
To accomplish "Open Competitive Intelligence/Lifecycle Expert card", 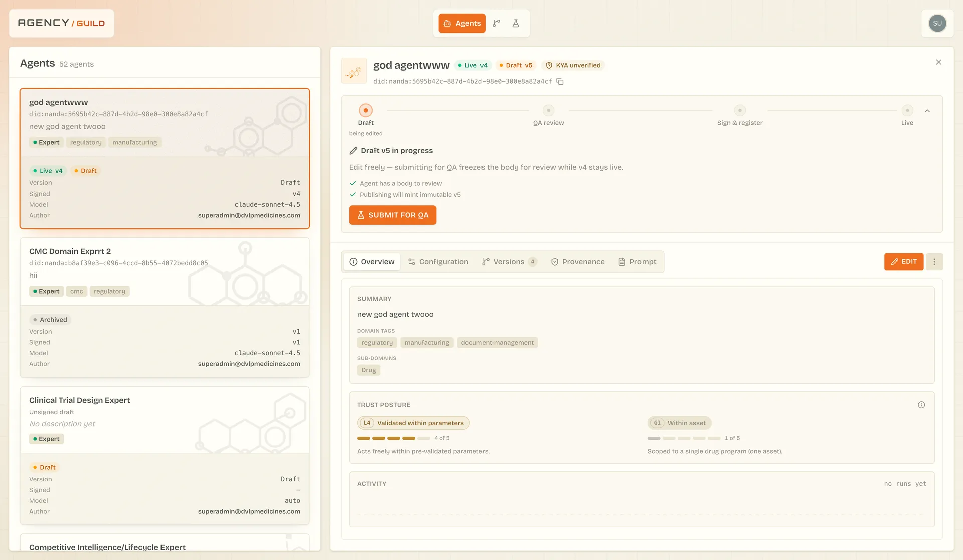I will click(165, 543).
